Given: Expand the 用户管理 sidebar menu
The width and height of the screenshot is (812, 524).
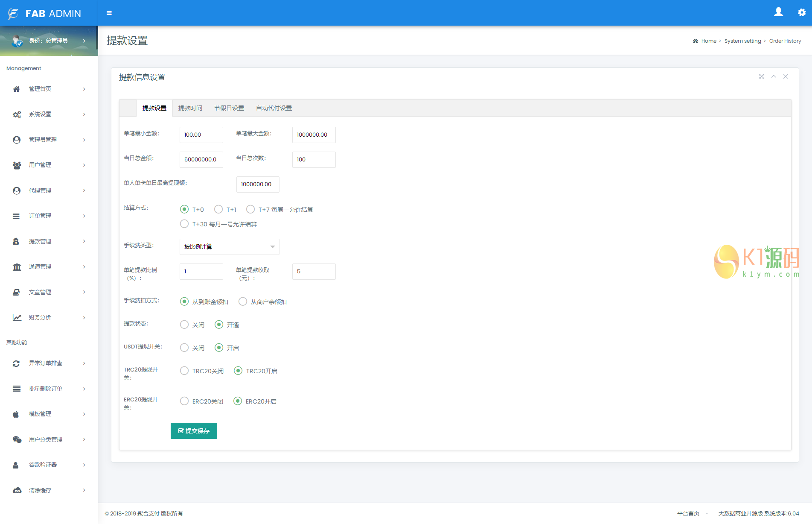Looking at the screenshot, I should click(49, 165).
